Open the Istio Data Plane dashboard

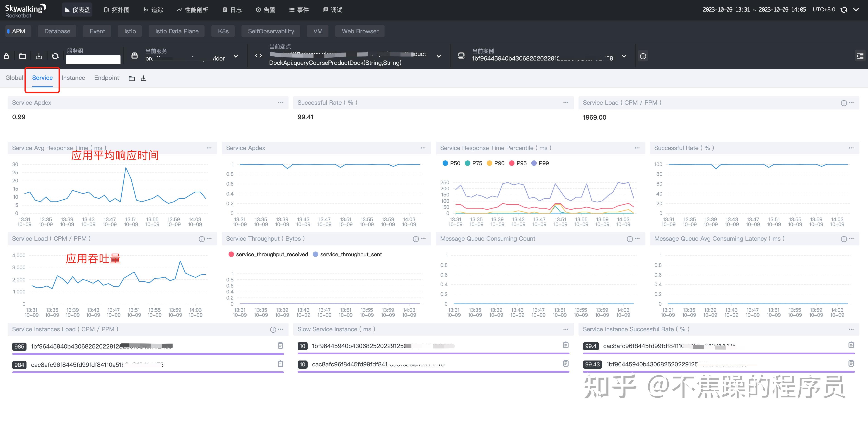176,31
